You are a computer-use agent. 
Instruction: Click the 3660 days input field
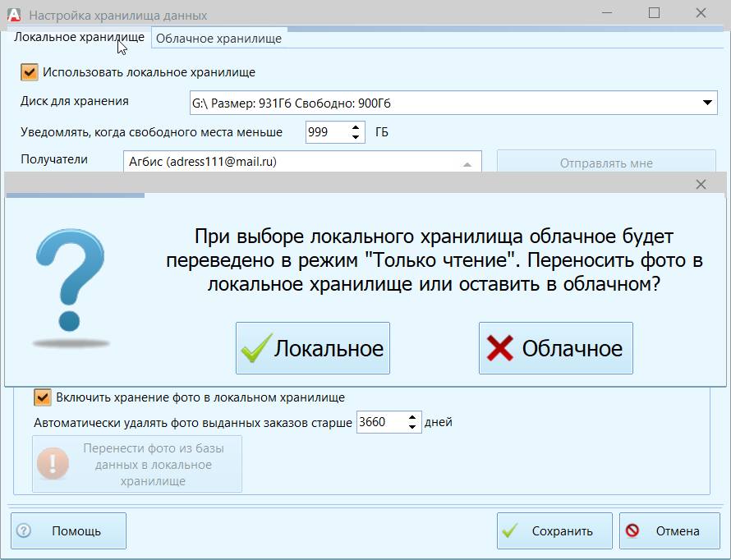[x=388, y=422]
